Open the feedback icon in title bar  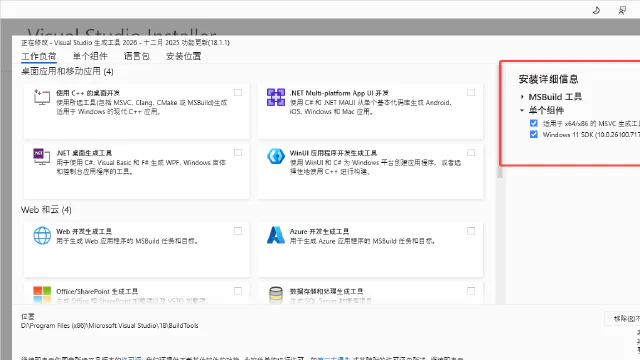[x=622, y=10]
